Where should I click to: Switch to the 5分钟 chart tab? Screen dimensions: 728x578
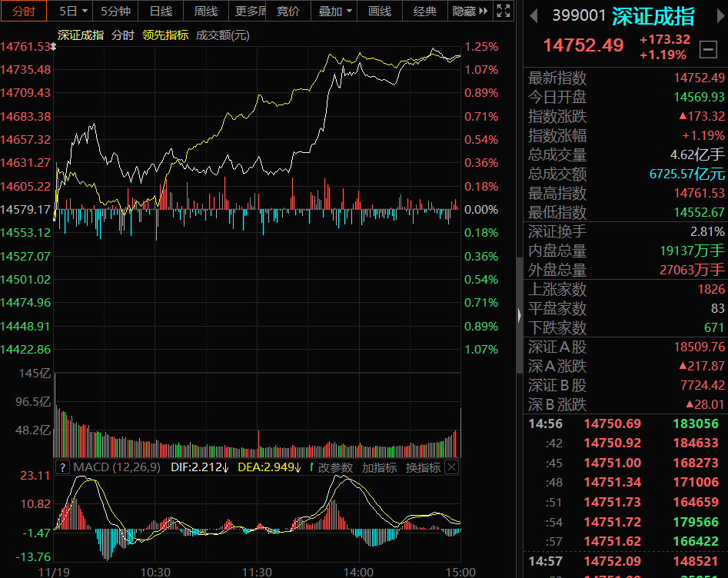pos(115,11)
